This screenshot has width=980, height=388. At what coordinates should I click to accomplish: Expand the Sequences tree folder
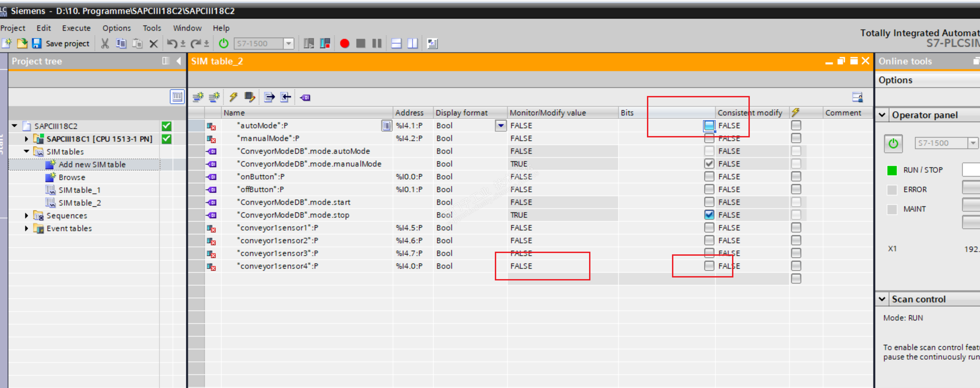(26, 215)
